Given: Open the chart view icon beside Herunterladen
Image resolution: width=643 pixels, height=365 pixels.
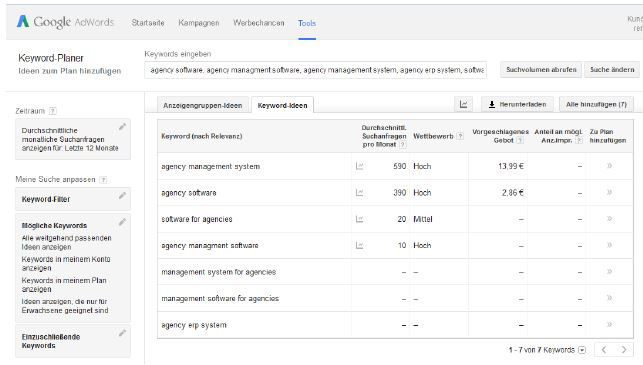Looking at the screenshot, I should pos(463,105).
